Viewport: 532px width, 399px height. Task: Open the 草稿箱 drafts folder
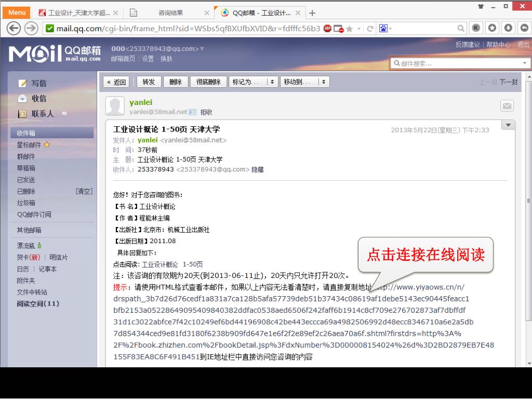pos(26,168)
